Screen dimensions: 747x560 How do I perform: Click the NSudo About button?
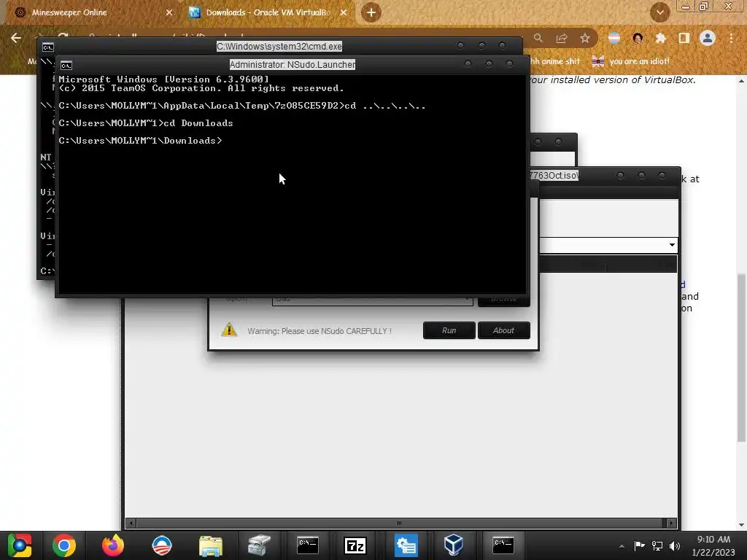pyautogui.click(x=503, y=330)
